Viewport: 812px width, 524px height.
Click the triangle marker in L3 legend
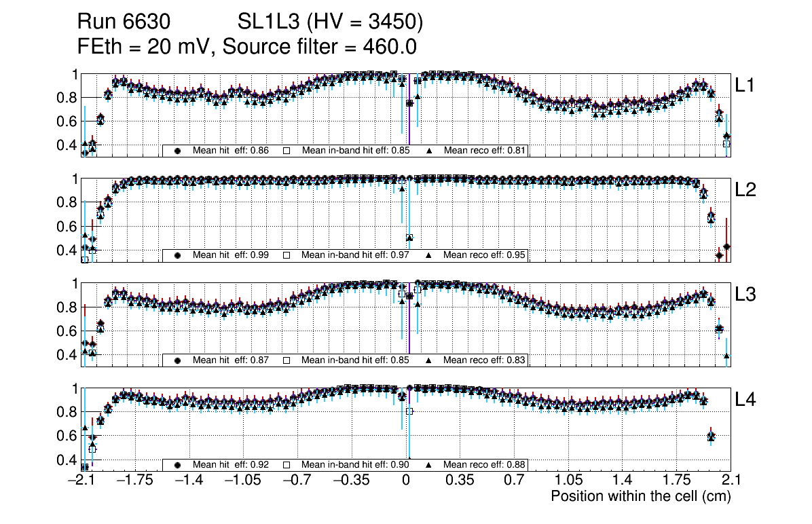(x=428, y=360)
